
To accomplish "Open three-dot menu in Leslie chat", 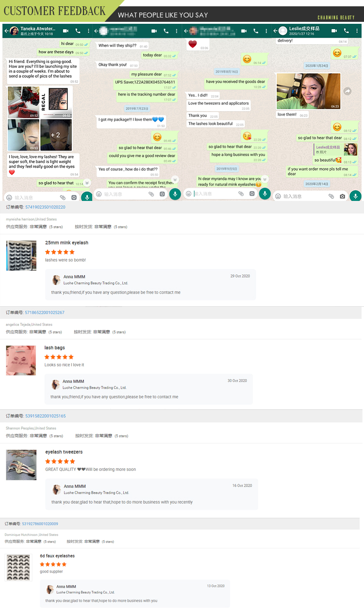I will tap(358, 31).
